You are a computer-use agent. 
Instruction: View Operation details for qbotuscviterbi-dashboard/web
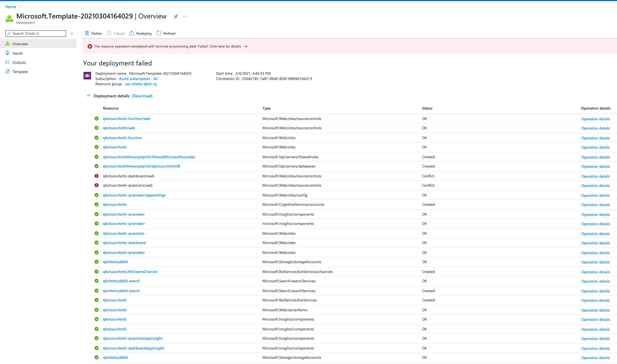coord(595,176)
